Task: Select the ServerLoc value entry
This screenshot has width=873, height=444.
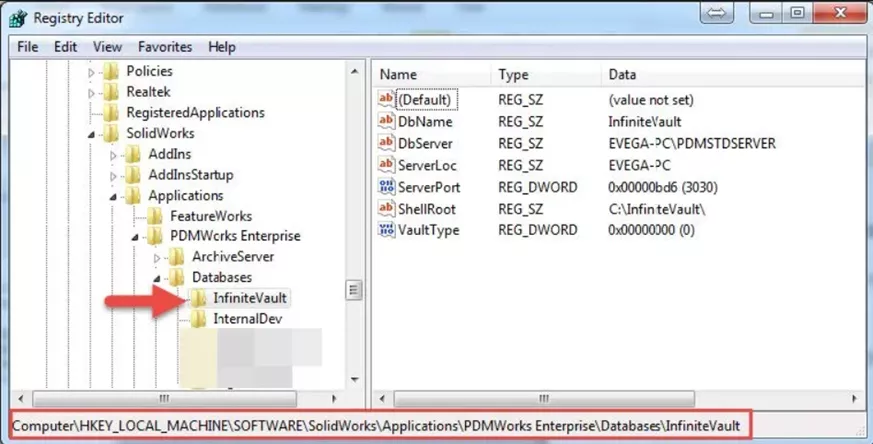Action: coord(426,165)
